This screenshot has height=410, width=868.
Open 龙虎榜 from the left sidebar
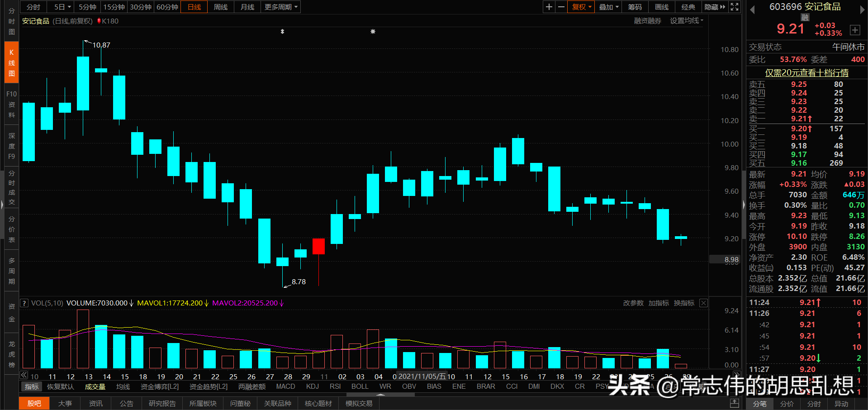click(x=11, y=353)
